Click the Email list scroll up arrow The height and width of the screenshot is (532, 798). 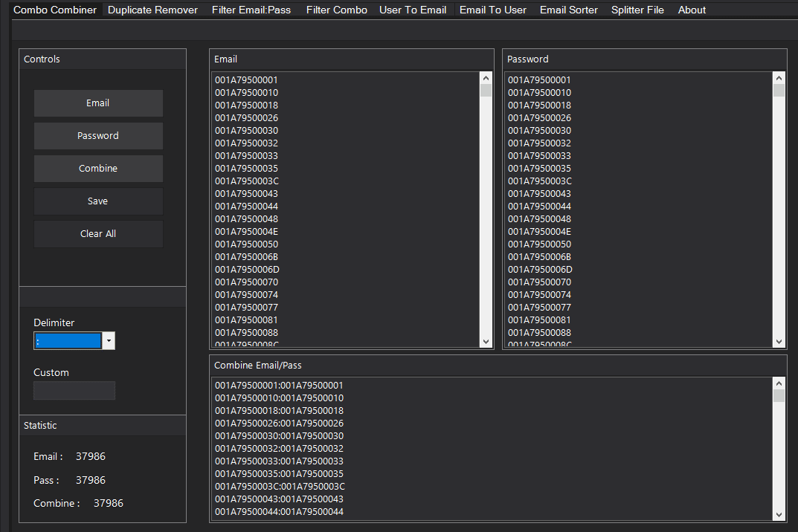coord(486,78)
